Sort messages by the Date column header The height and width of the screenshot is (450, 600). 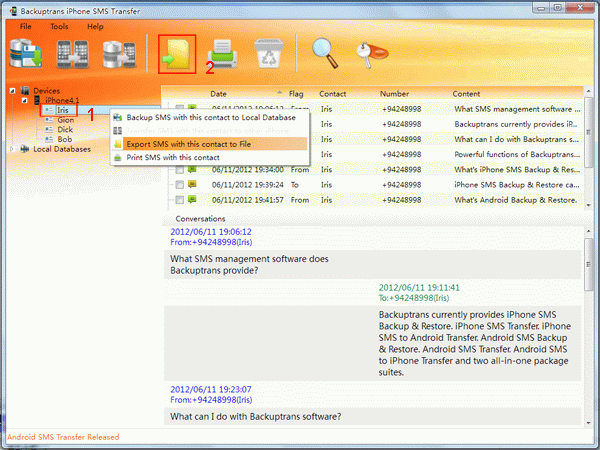tap(218, 94)
